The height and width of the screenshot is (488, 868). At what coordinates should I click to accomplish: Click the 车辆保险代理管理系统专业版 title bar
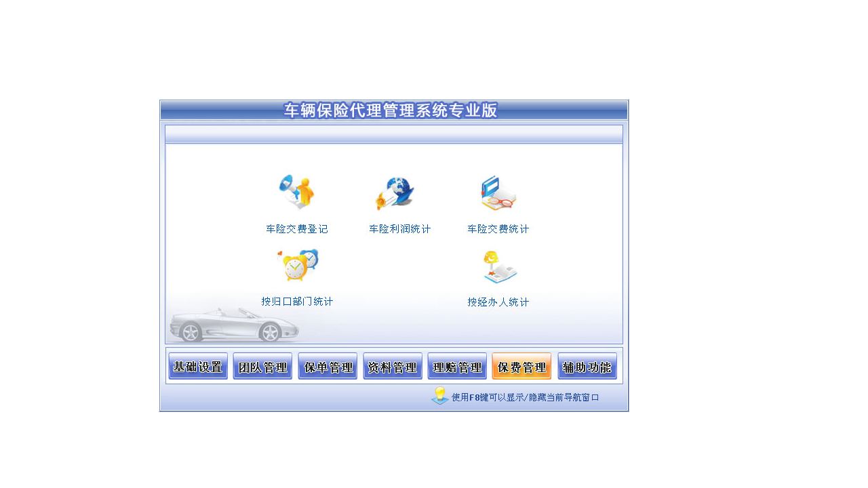(x=392, y=110)
